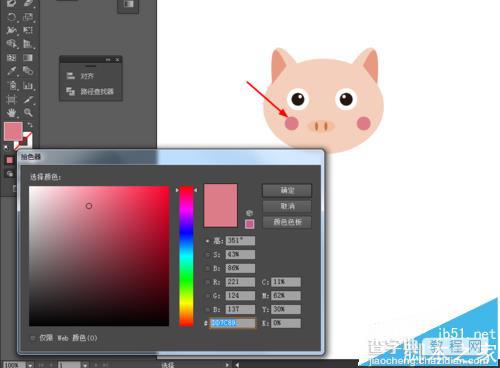500x368 pixels.
Task: Select the Eyedropper tool
Action: pyautogui.click(x=12, y=71)
